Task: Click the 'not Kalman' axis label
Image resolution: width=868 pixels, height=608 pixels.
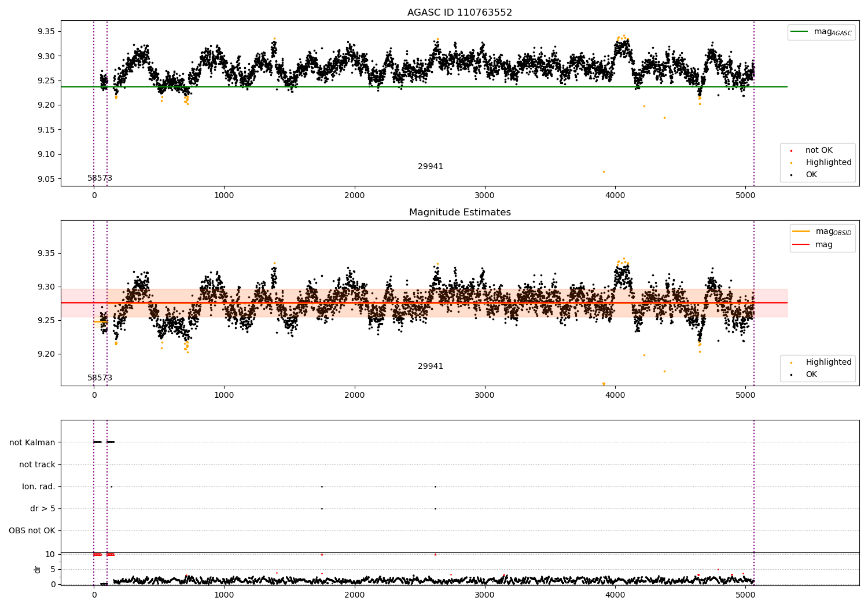Action: 32,442
